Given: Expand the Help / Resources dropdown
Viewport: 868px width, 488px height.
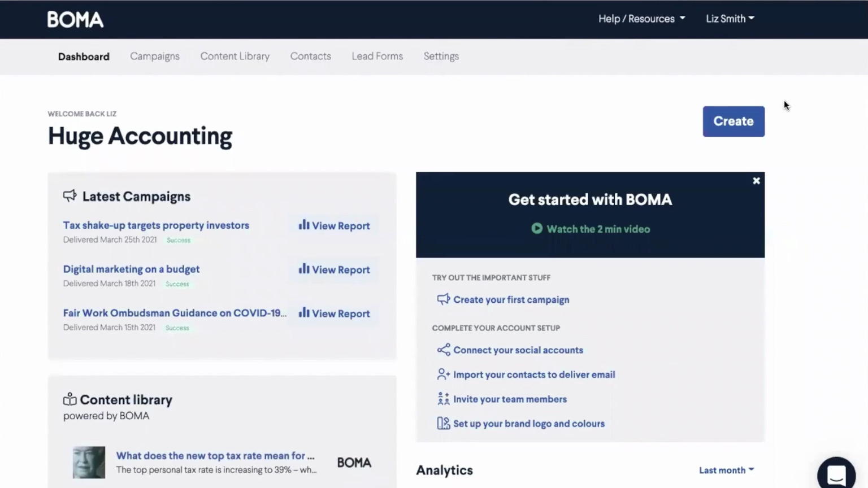Looking at the screenshot, I should coord(641,19).
